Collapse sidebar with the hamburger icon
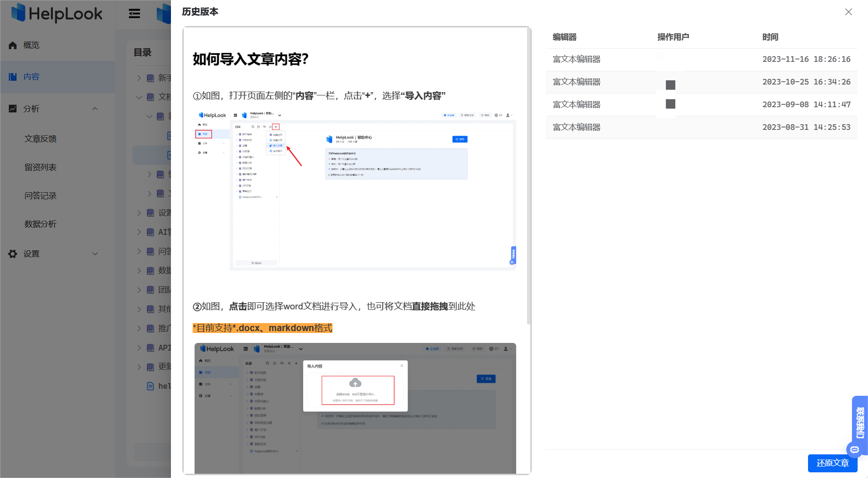This screenshot has height=478, width=868. [x=134, y=14]
